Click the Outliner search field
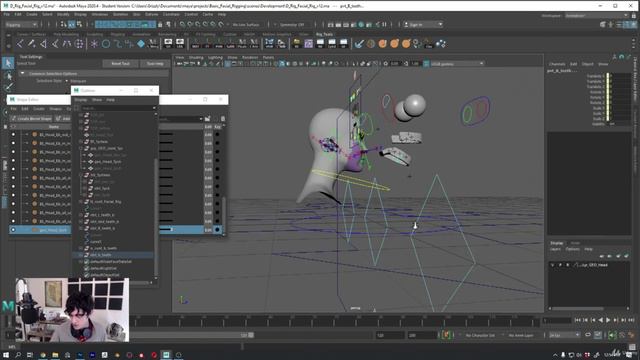This screenshot has width=640, height=360. pos(116,108)
